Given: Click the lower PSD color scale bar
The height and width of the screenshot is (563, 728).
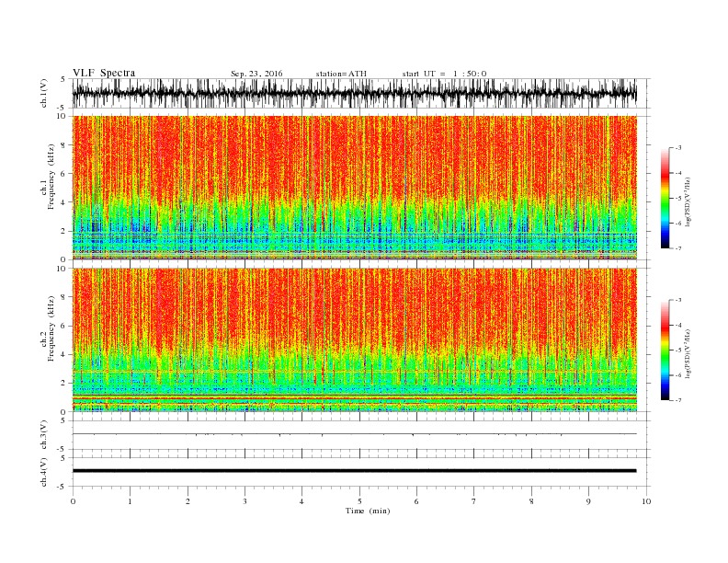Looking at the screenshot, I should pyautogui.click(x=665, y=350).
